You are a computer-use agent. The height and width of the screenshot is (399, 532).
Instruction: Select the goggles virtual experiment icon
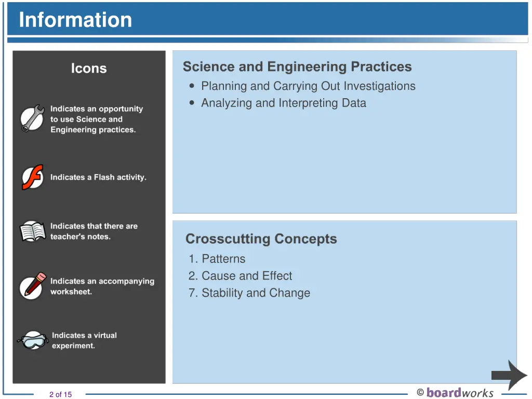click(33, 340)
